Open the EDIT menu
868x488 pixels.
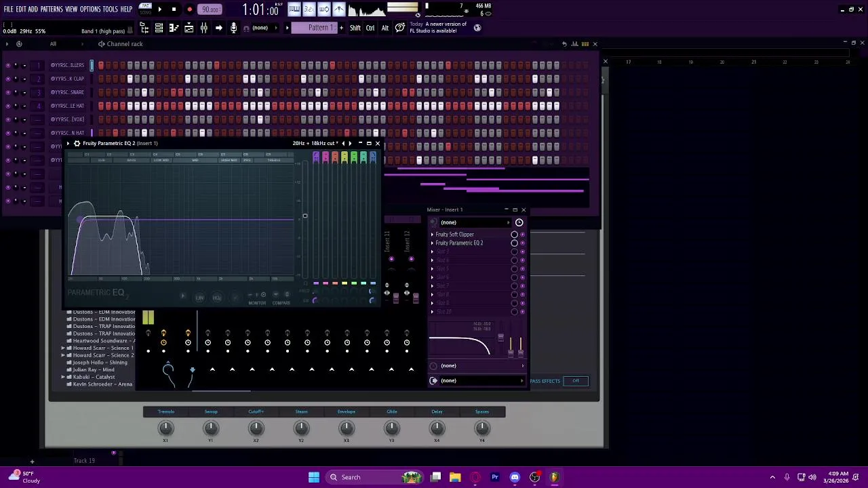pyautogui.click(x=20, y=9)
